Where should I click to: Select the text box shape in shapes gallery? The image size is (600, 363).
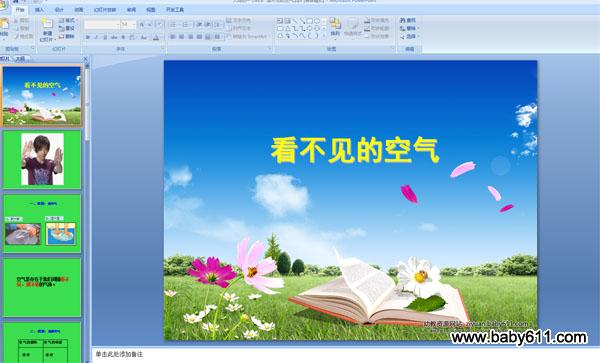(280, 21)
